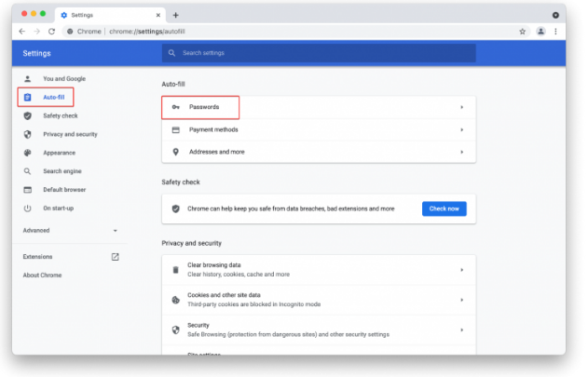Screen dimensions: 588x377
Task: Click the cookie icon for Cookies row
Action: tap(175, 300)
